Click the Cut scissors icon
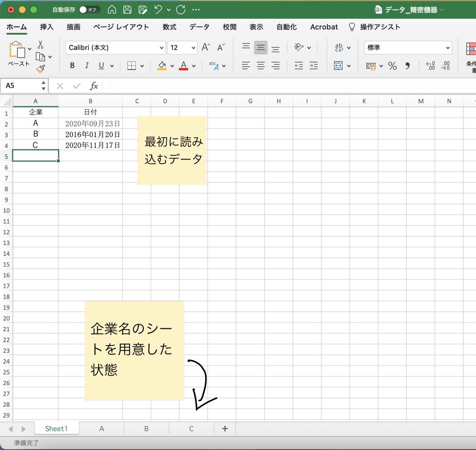 tap(40, 45)
